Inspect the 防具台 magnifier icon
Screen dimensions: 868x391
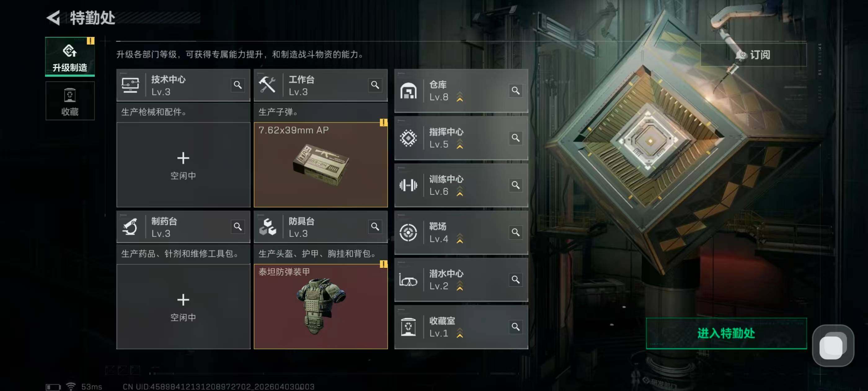pos(375,227)
